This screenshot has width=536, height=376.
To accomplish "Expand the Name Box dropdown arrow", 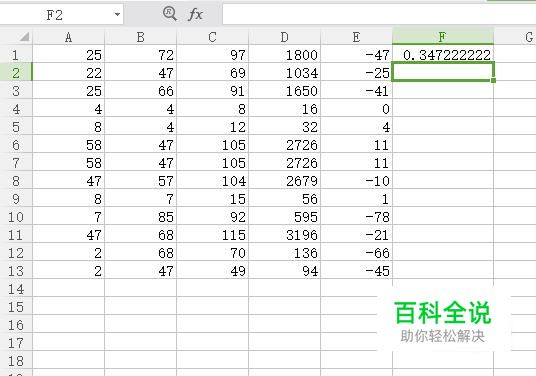I will (x=117, y=15).
